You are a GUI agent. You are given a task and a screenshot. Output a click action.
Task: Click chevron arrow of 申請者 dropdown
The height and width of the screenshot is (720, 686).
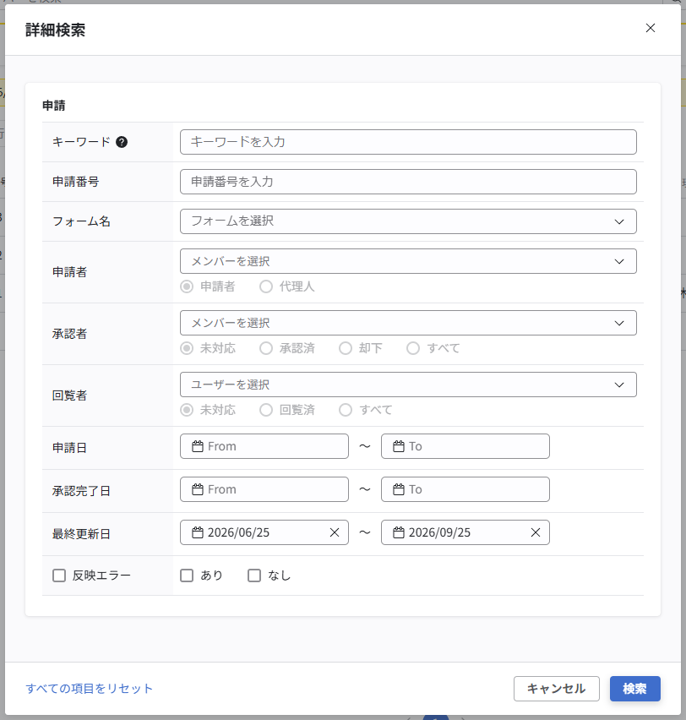pyautogui.click(x=619, y=262)
